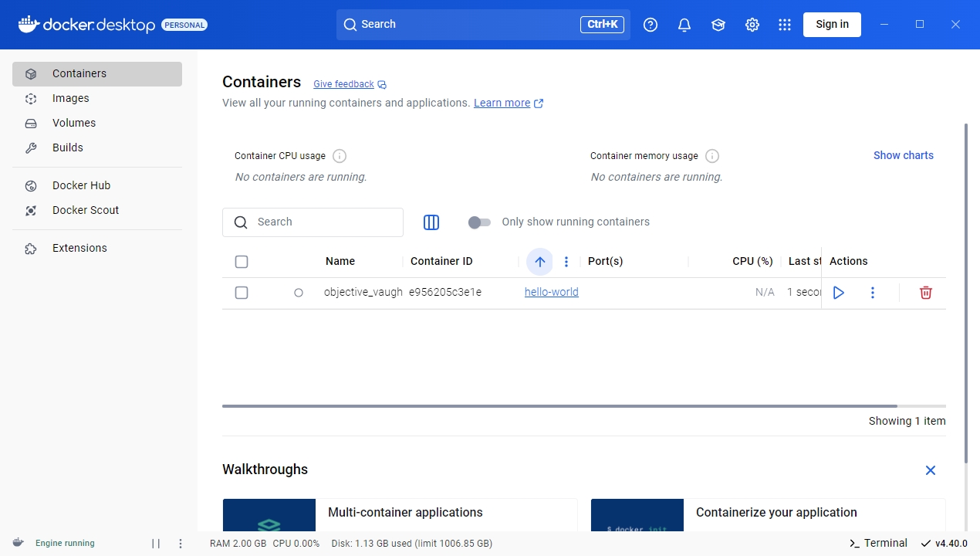Click the objective_vaugh container name
980x556 pixels.
tap(363, 293)
